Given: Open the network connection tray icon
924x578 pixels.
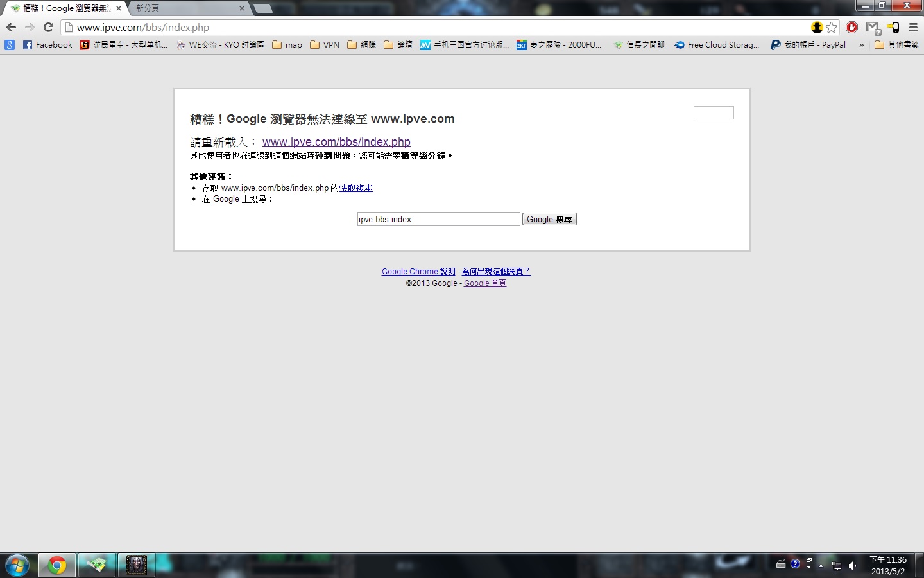Looking at the screenshot, I should pyautogui.click(x=837, y=566).
